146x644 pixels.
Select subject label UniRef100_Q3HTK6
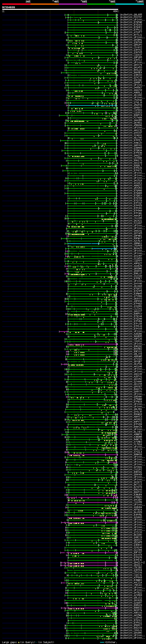coord(131,42)
